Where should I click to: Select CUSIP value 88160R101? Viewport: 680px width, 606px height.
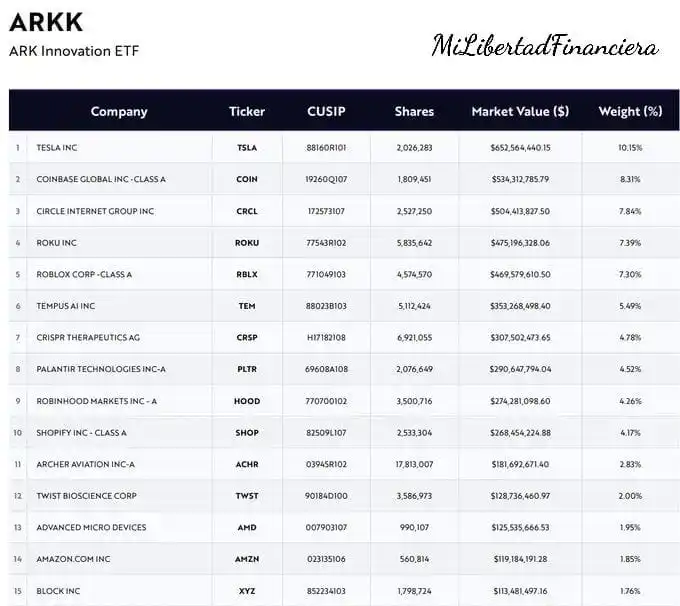pyautogui.click(x=326, y=148)
